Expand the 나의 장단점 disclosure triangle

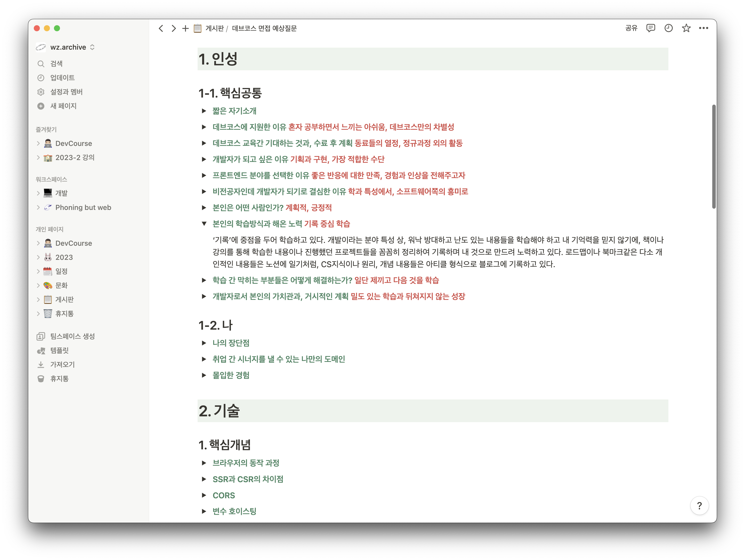pos(204,342)
